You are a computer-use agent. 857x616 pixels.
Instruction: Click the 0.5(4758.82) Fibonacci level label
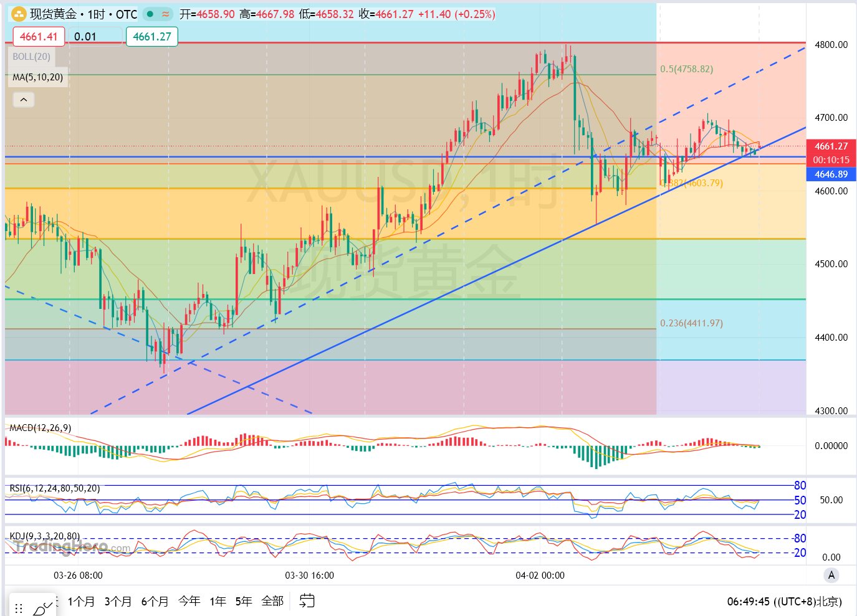tap(687, 69)
